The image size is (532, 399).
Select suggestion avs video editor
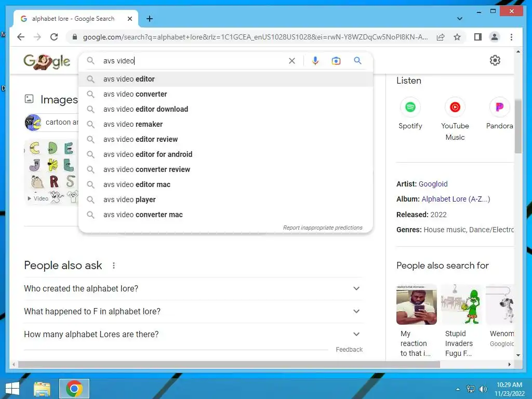[225, 79]
